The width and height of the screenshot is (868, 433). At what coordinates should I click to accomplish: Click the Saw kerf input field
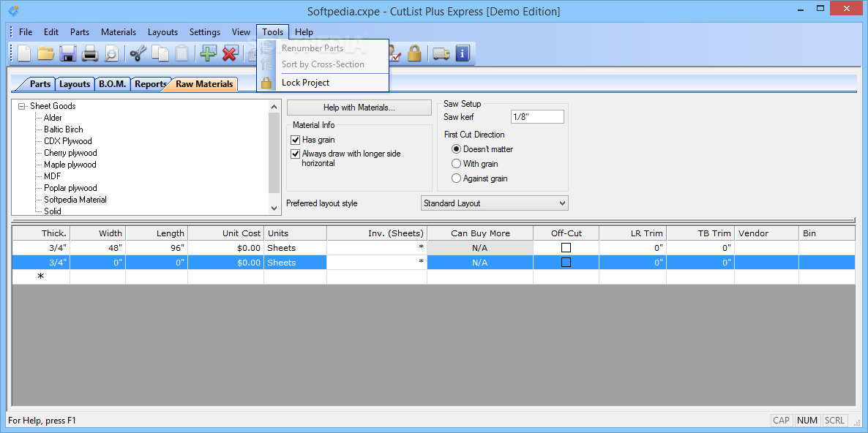click(x=537, y=117)
